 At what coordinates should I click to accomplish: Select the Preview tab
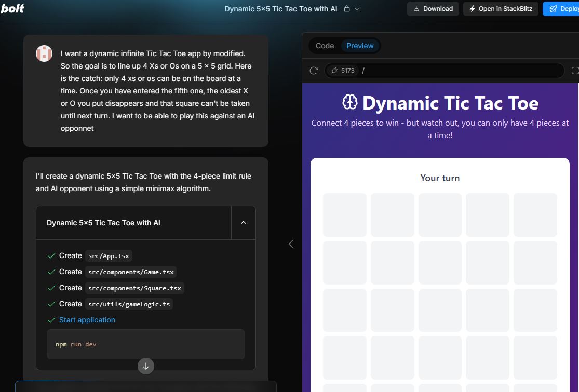[360, 46]
